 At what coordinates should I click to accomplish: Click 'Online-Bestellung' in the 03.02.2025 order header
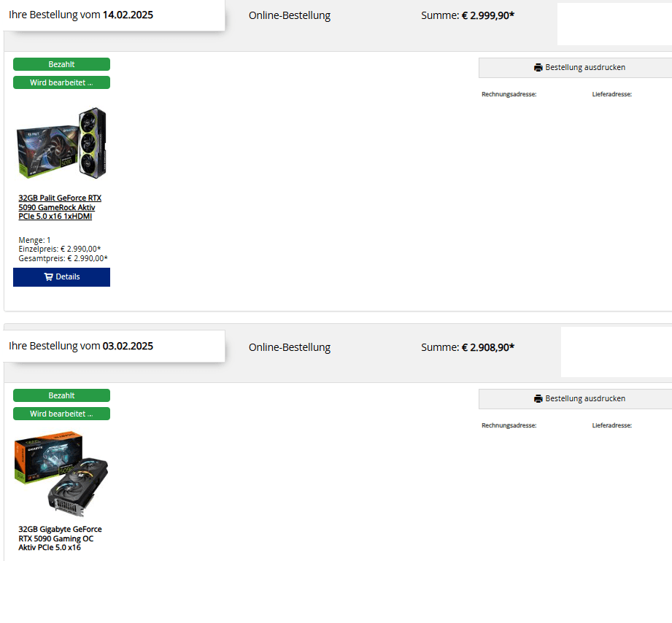(x=290, y=347)
